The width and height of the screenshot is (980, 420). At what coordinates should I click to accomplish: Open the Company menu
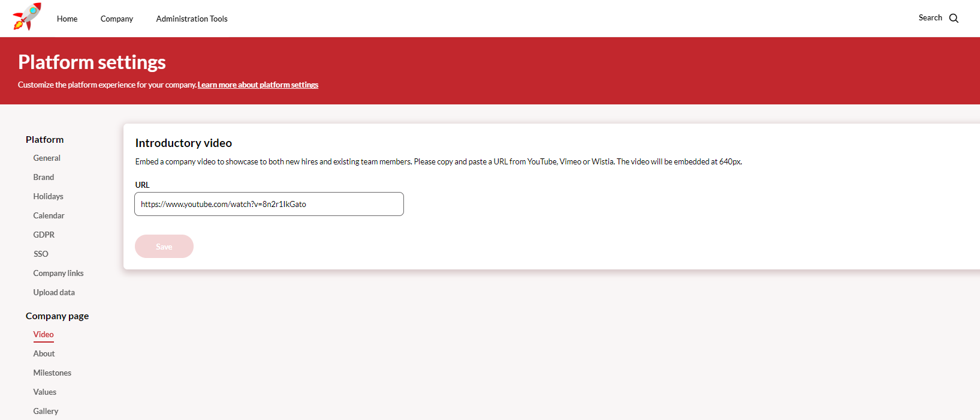click(117, 19)
